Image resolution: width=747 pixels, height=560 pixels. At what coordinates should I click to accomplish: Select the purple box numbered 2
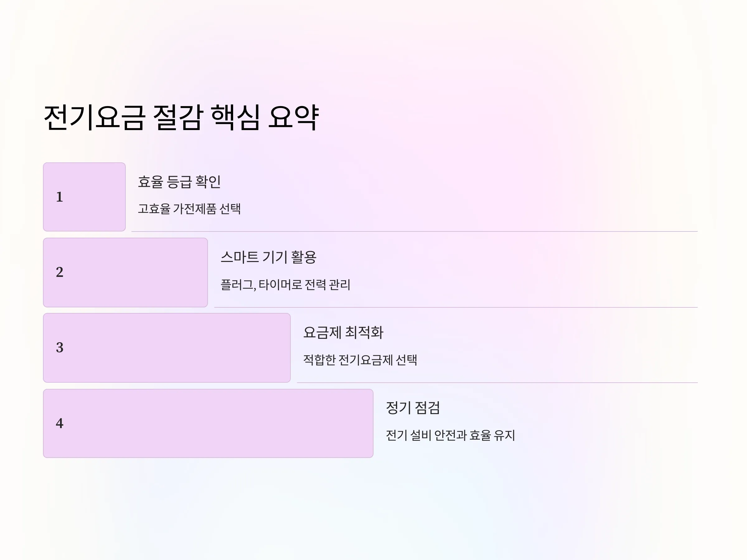click(x=125, y=273)
